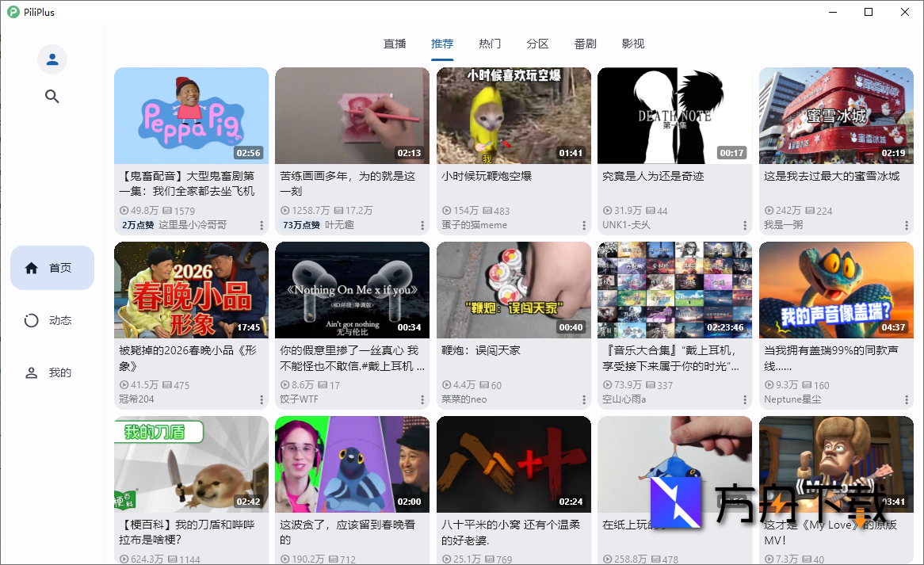Switch to the 直播 tab
Screen dimensions: 924x565
point(395,44)
